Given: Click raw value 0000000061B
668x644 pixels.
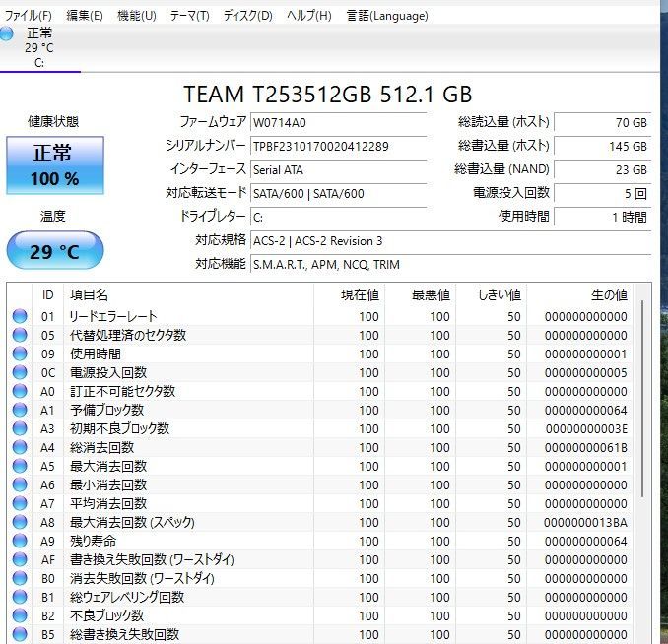Looking at the screenshot, I should [586, 448].
